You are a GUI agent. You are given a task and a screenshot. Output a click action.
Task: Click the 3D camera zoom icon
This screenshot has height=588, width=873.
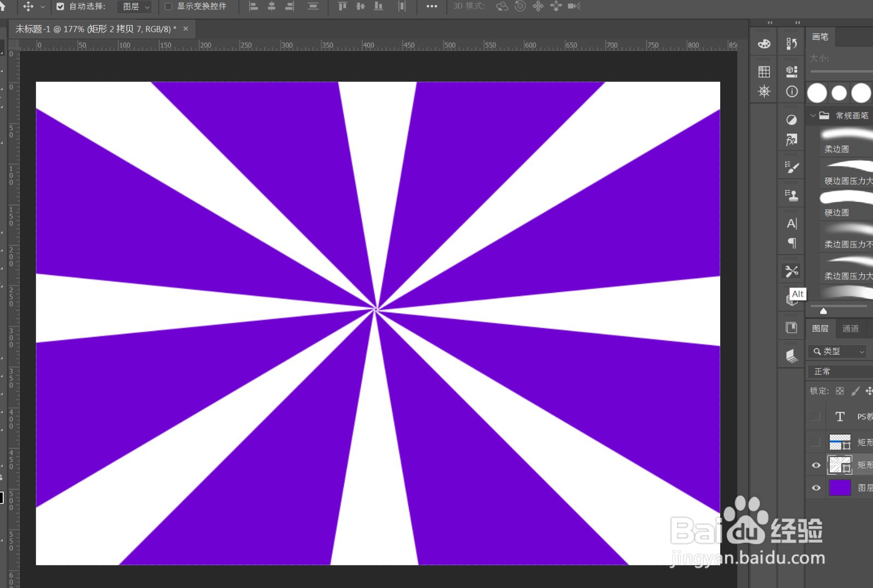pyautogui.click(x=574, y=7)
